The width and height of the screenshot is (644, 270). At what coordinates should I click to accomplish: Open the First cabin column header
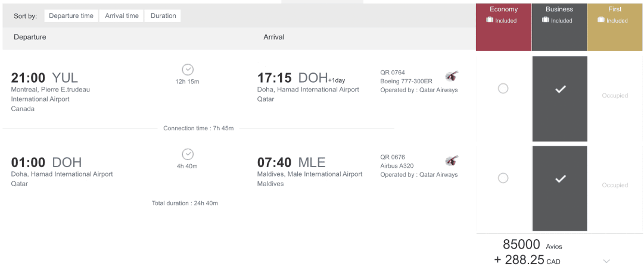point(615,10)
